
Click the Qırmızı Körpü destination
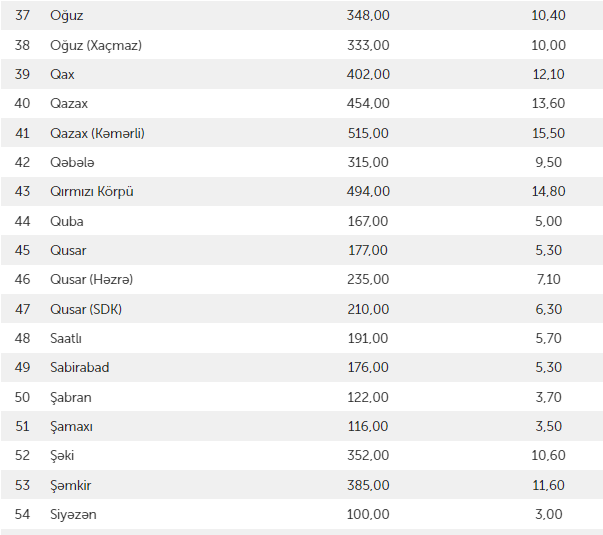[x=91, y=192]
